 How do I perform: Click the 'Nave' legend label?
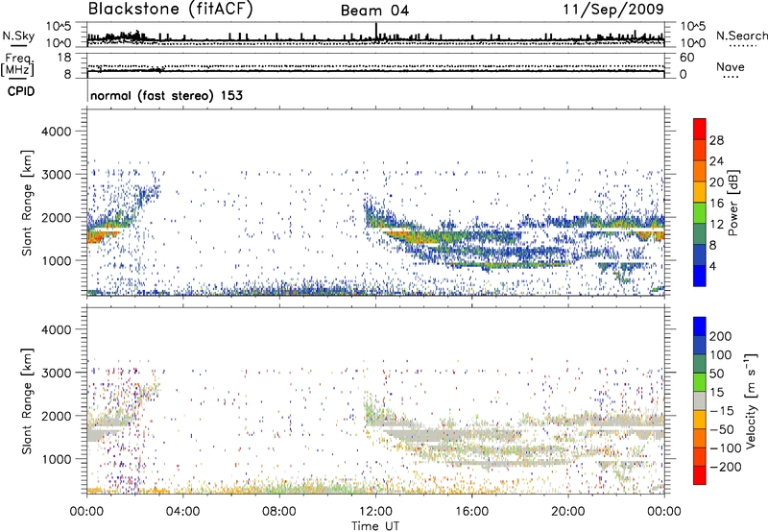[x=731, y=67]
